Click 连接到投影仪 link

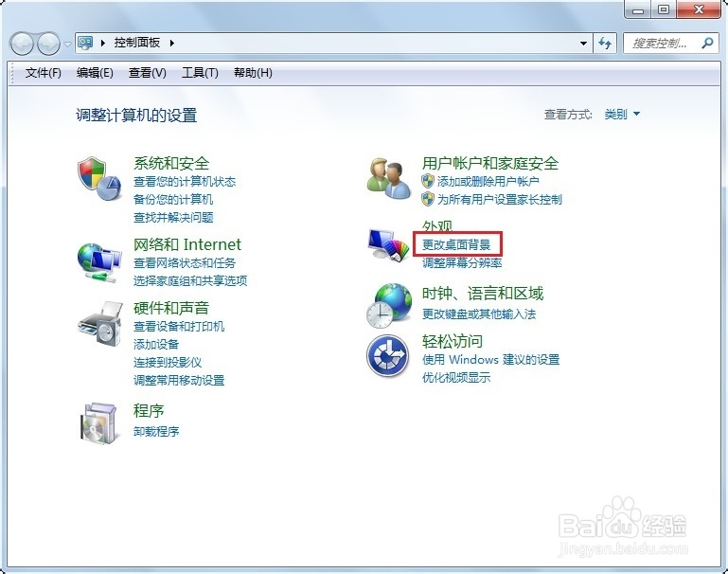point(168,362)
